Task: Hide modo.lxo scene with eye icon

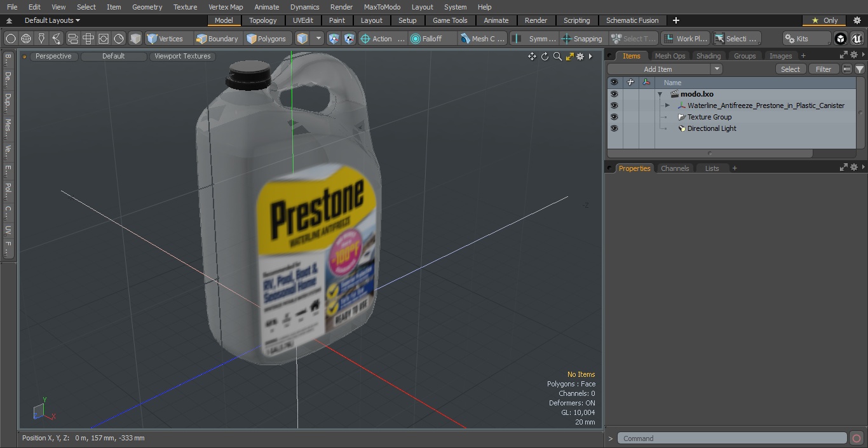Action: 614,94
